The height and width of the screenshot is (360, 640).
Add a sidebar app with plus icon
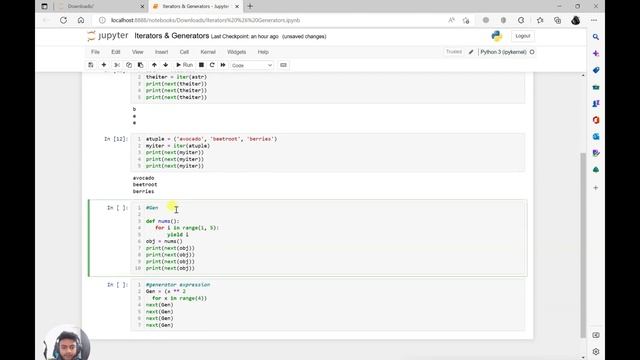tap(596, 188)
